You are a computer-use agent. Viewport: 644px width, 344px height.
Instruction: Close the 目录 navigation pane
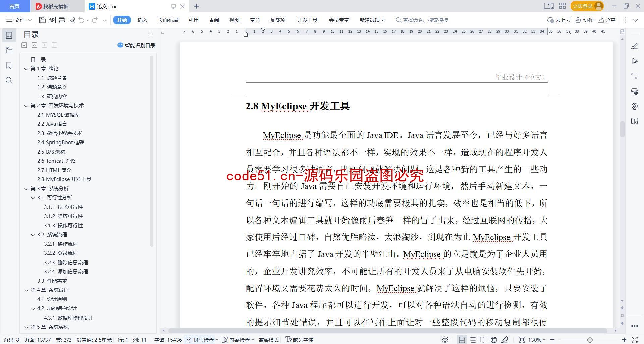pos(150,34)
